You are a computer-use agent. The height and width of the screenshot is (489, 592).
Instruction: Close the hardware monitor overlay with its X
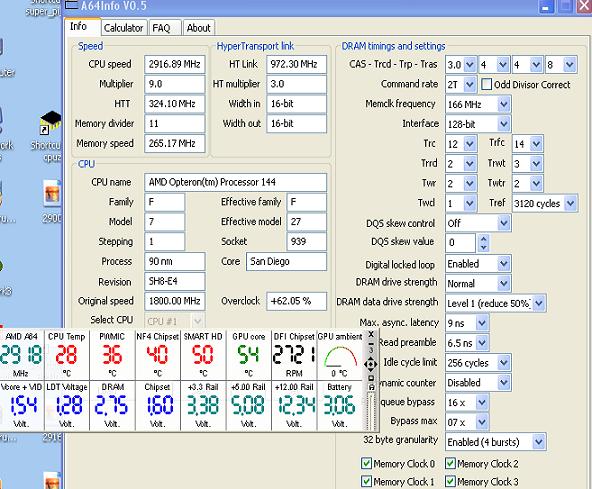pos(371,334)
